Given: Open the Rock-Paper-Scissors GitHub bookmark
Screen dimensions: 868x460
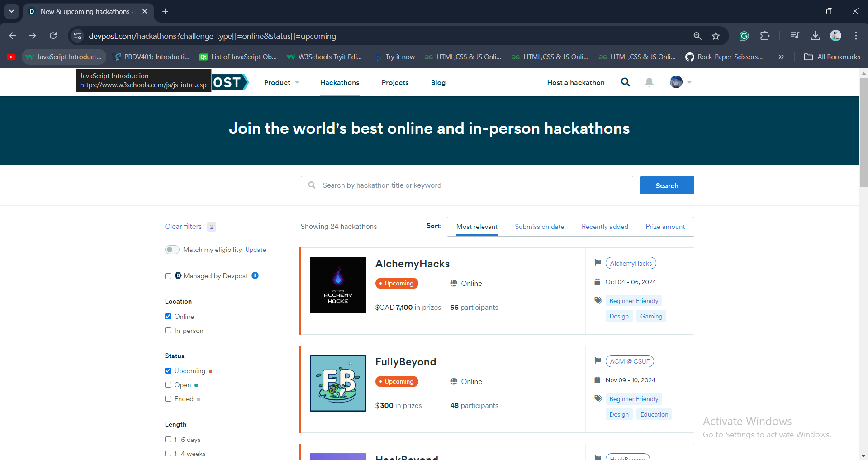Looking at the screenshot, I should [724, 57].
